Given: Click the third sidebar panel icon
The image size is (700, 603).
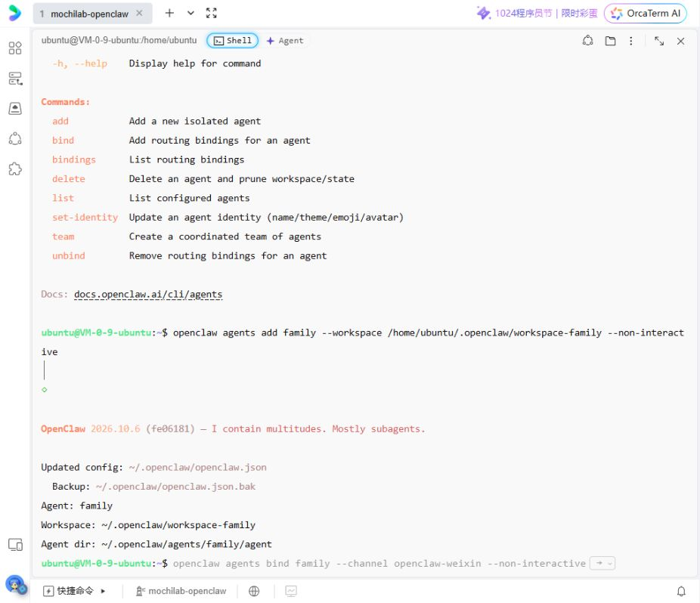Looking at the screenshot, I should [15, 109].
